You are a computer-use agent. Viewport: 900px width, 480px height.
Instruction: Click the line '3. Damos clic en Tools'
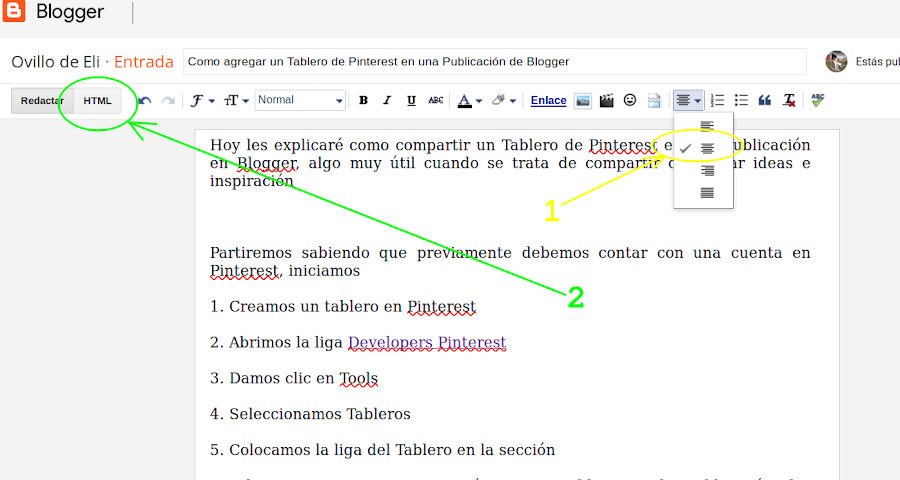click(294, 378)
